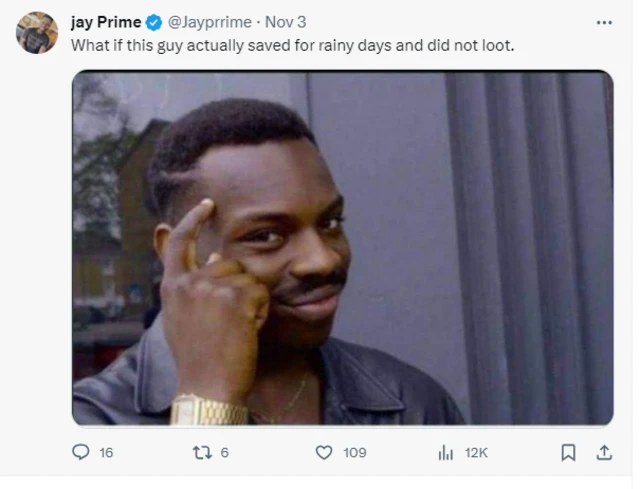Click the retweet count 6

coord(224,453)
